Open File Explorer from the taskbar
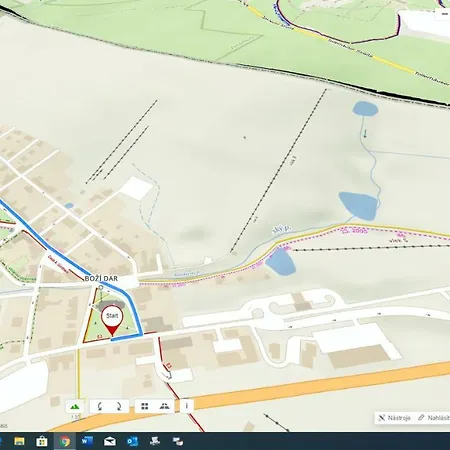Image resolution: width=450 pixels, height=450 pixels. tap(19, 441)
